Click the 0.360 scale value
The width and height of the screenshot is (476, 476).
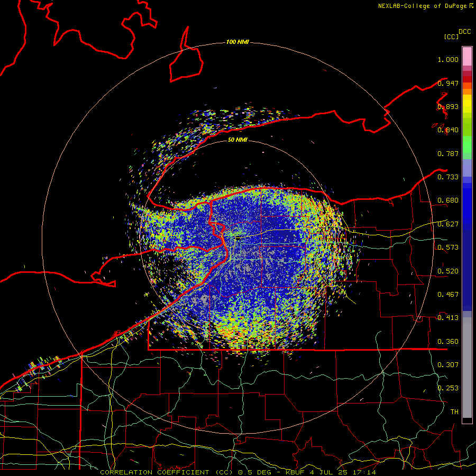(448, 342)
